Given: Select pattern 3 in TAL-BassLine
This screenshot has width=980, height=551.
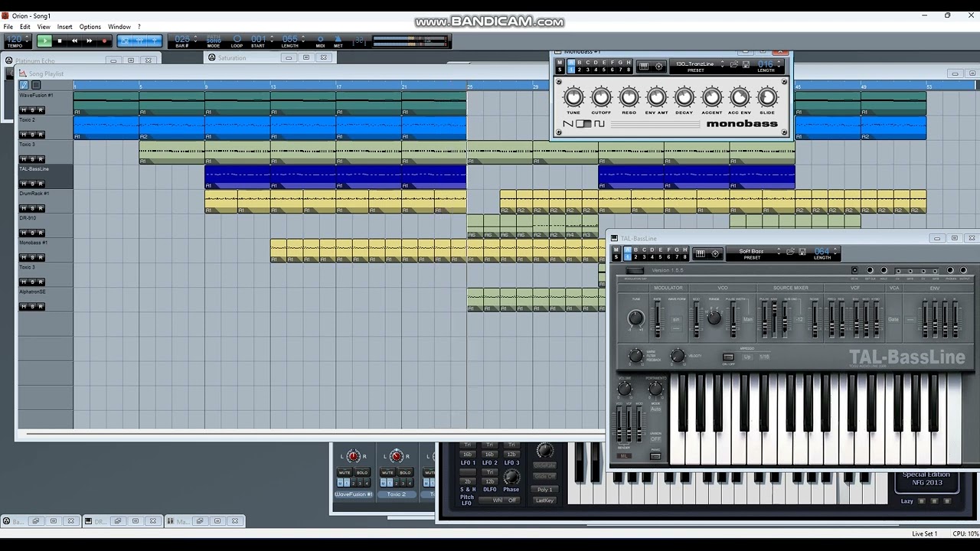Looking at the screenshot, I should click(644, 257).
